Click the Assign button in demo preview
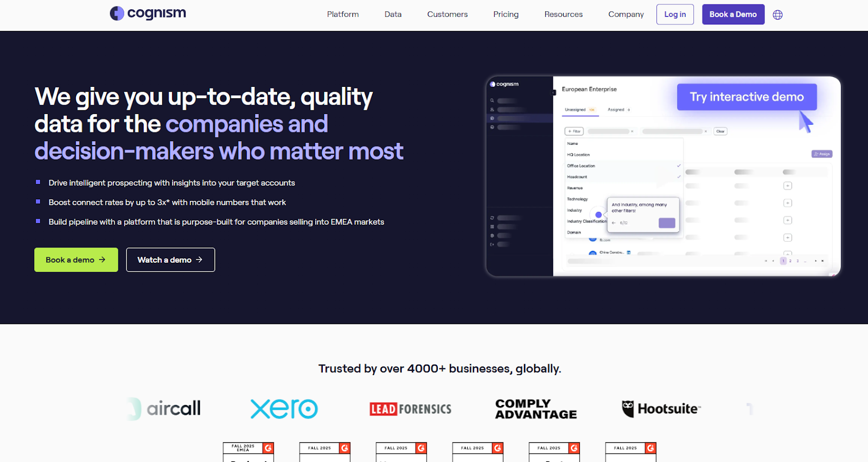The width and height of the screenshot is (868, 462). [x=822, y=154]
